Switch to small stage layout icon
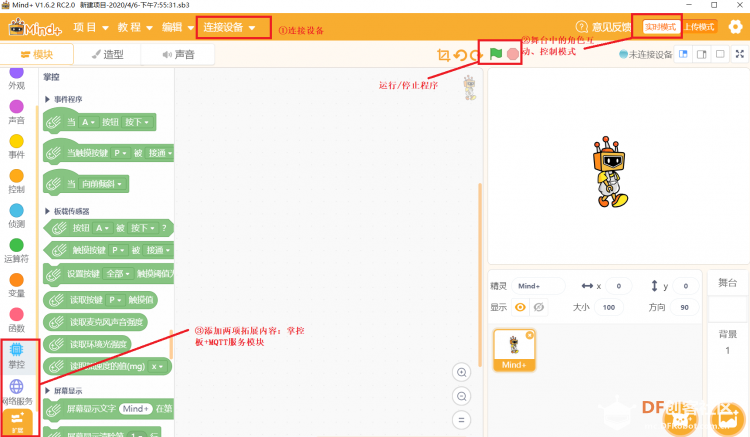Viewport: 750px width, 437px height. coord(683,54)
